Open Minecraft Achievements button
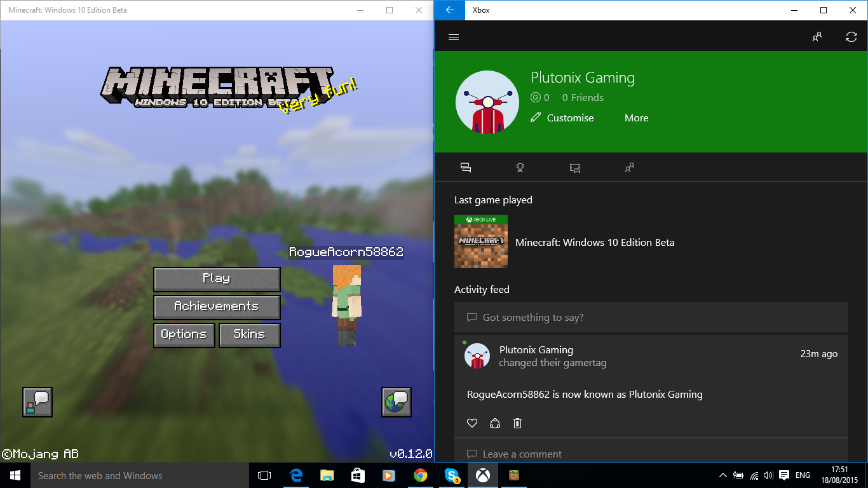 click(217, 307)
